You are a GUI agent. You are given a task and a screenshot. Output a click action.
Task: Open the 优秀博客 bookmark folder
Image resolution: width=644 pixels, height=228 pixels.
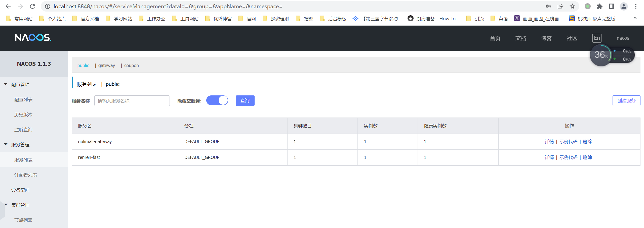(219, 19)
